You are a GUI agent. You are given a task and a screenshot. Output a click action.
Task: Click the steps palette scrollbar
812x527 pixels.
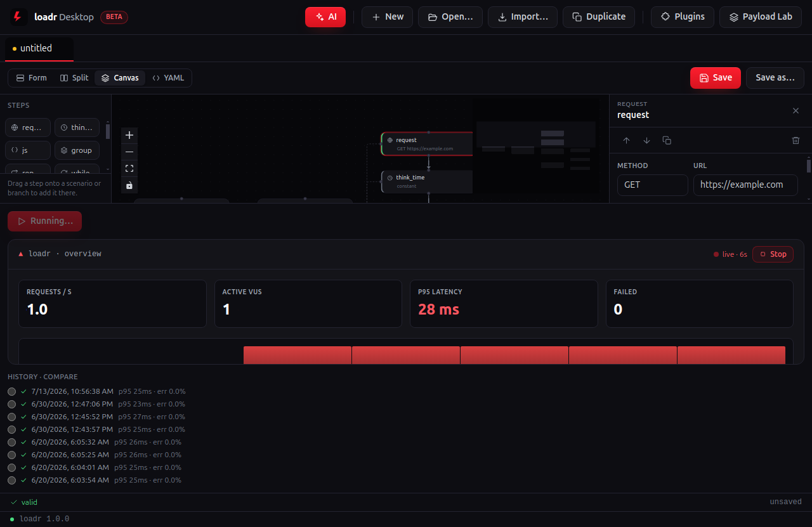tap(108, 131)
